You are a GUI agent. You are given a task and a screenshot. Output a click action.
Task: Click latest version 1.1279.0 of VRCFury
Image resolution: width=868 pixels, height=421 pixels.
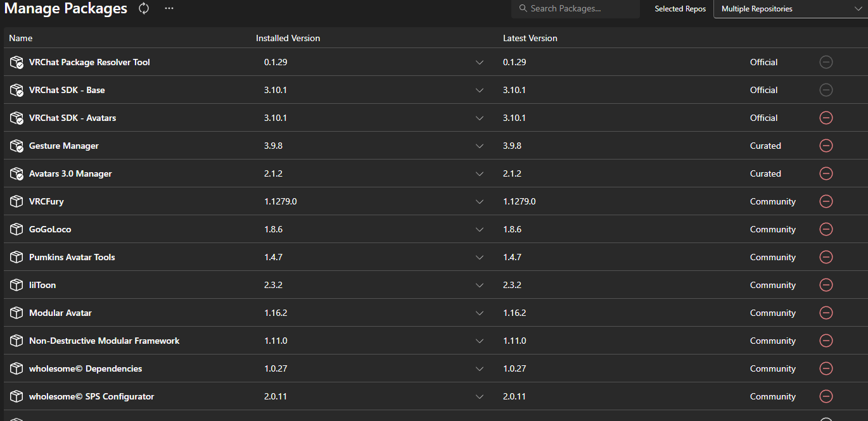pos(520,201)
